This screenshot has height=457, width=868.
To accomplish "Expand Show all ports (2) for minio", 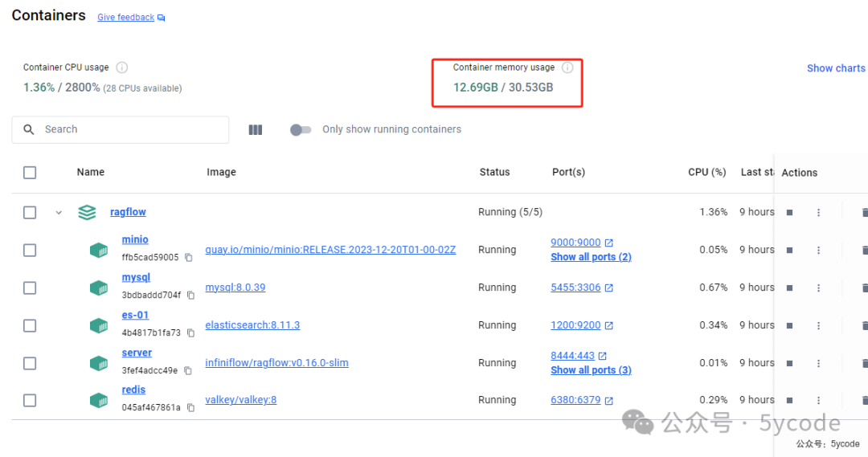I will coord(591,257).
